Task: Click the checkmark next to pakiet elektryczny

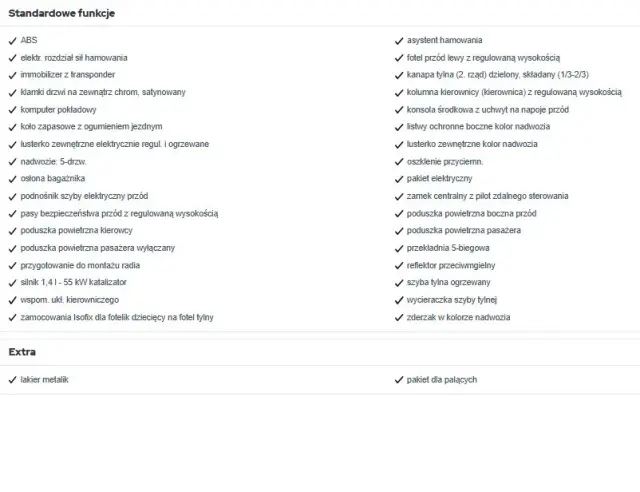Action: (400, 179)
